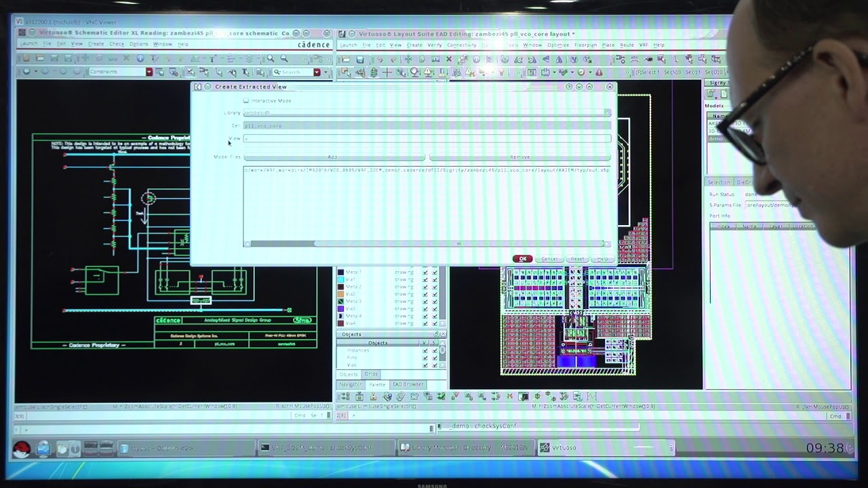
Task: Click the View name input field
Action: click(427, 138)
